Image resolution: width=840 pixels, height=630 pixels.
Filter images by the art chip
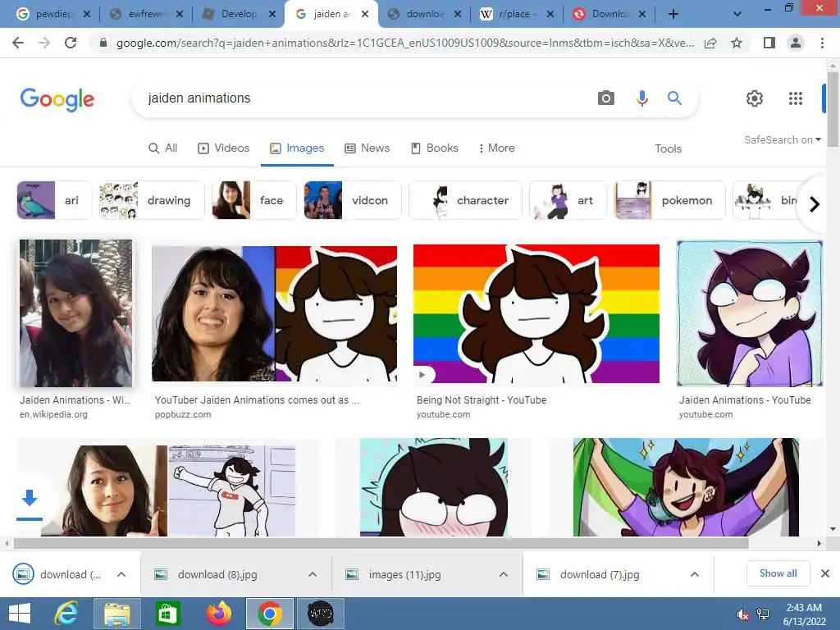(568, 200)
